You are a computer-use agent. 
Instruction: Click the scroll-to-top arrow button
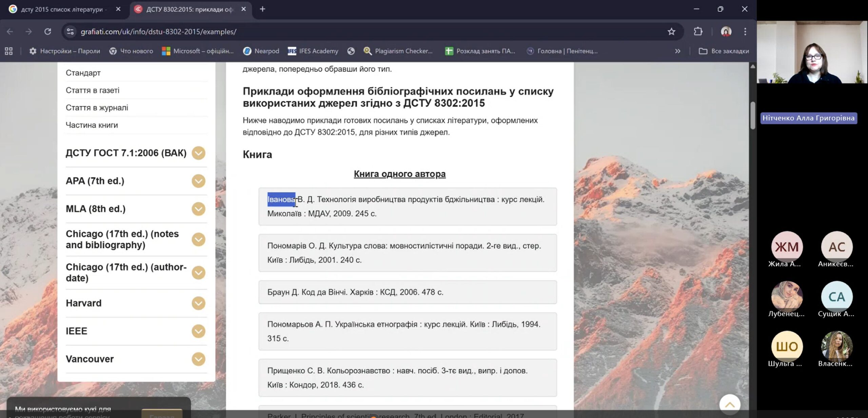coord(730,404)
